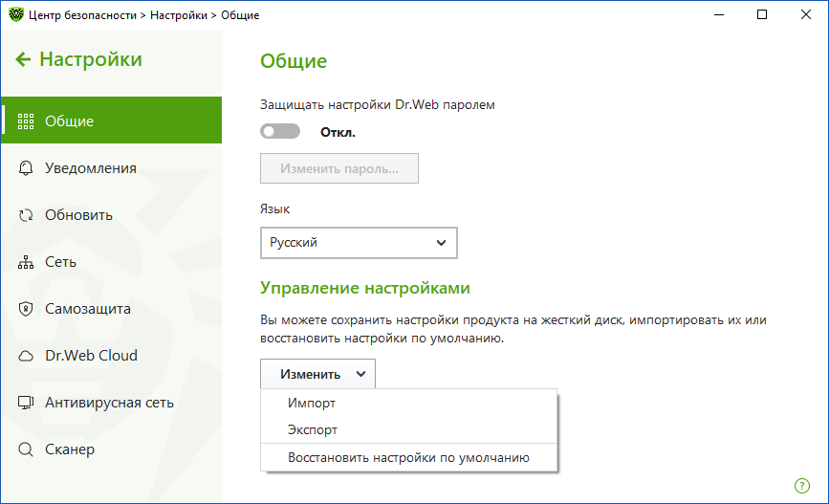Open the Сканер settings section
Viewport: 829px width, 504px height.
tap(112, 449)
